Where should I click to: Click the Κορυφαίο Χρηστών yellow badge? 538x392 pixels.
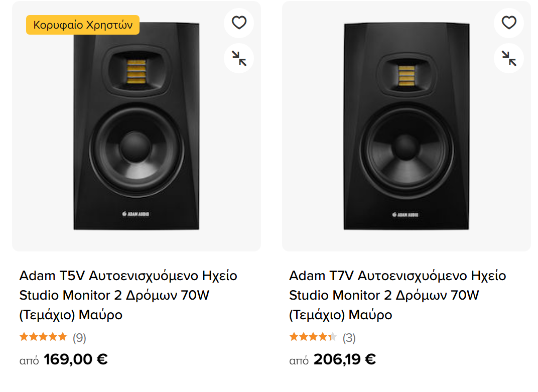(83, 25)
